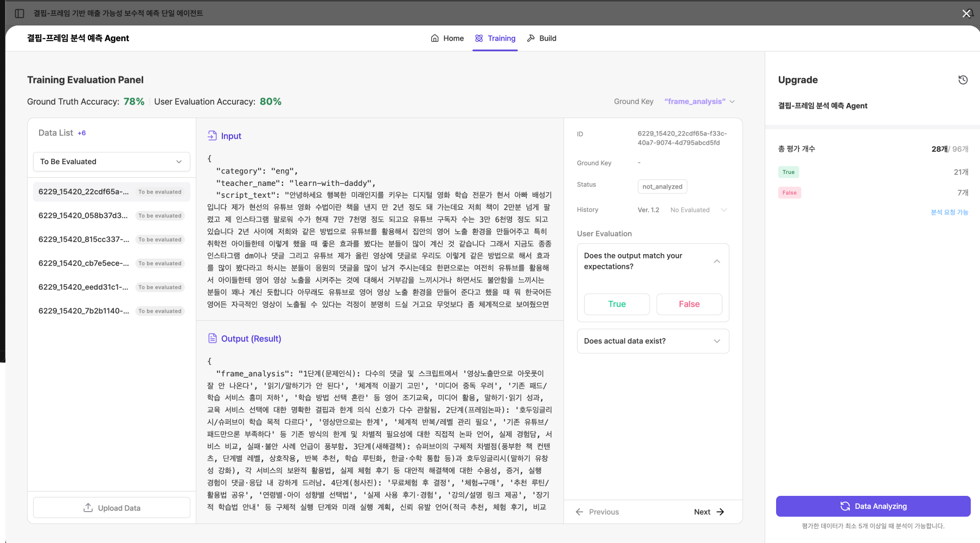980x543 pixels.
Task: Mark the output as False
Action: pos(689,304)
